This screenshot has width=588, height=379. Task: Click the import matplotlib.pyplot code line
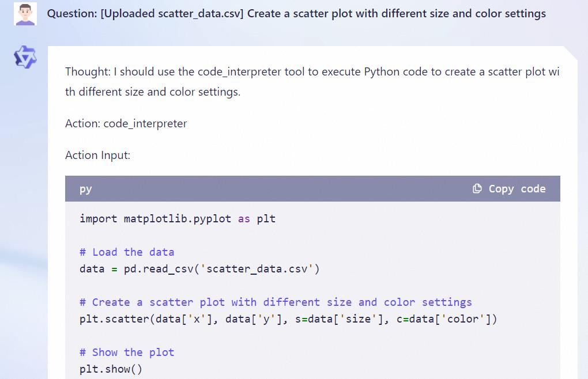pos(178,219)
